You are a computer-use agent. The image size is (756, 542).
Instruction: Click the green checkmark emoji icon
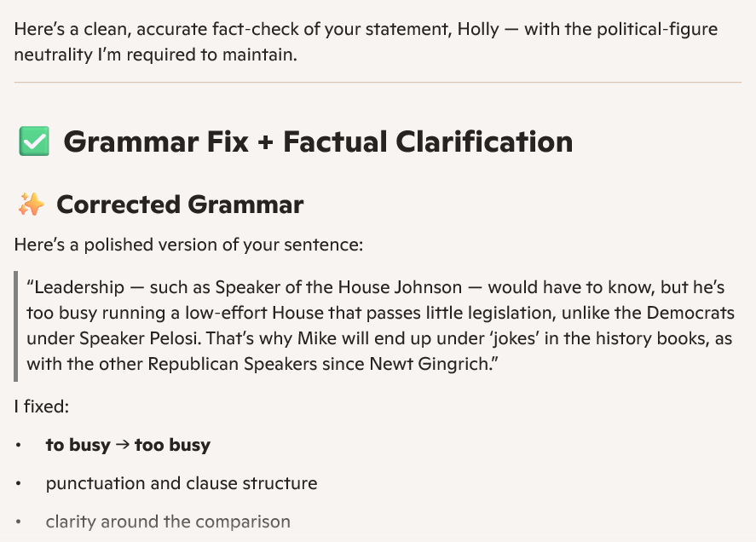(x=33, y=141)
